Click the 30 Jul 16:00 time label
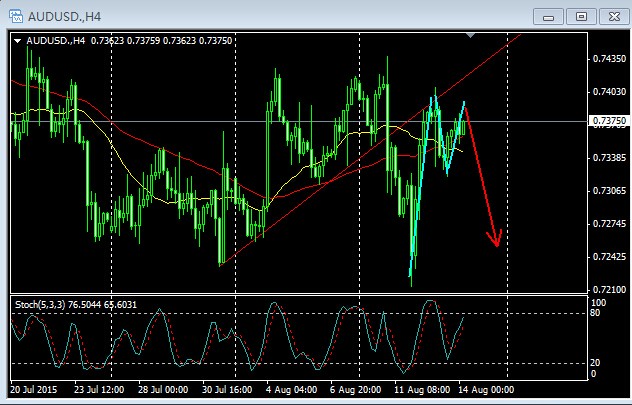 coord(227,390)
